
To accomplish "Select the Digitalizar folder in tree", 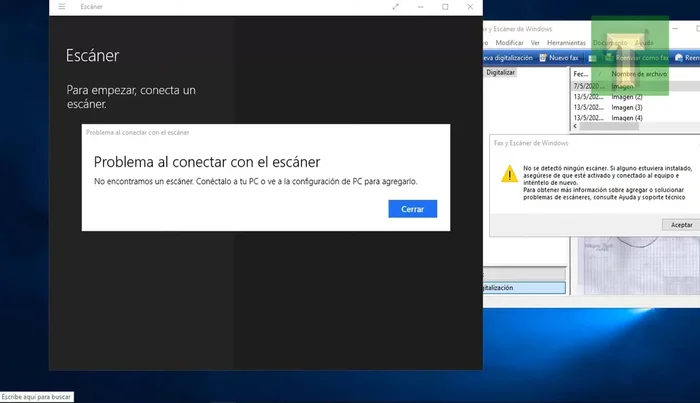I will (x=500, y=72).
